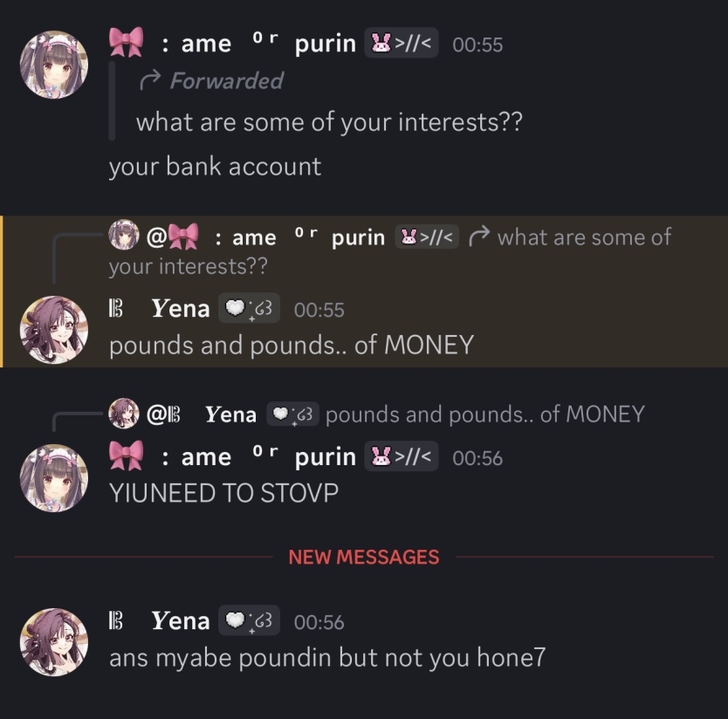Click bunny tag badge on 00:56 message
Image resolution: width=728 pixels, height=719 pixels.
[x=402, y=456]
